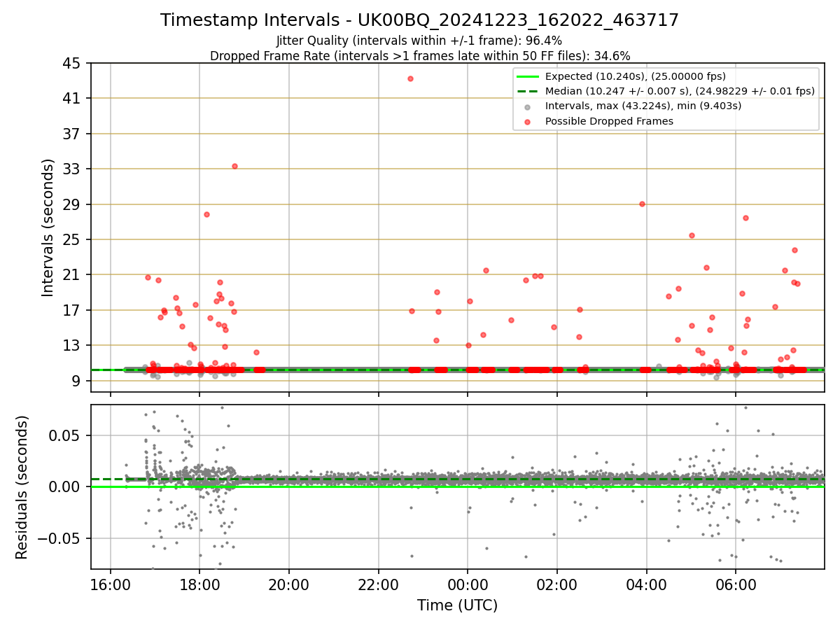Click the '06:00' x-axis tick label

click(x=736, y=584)
